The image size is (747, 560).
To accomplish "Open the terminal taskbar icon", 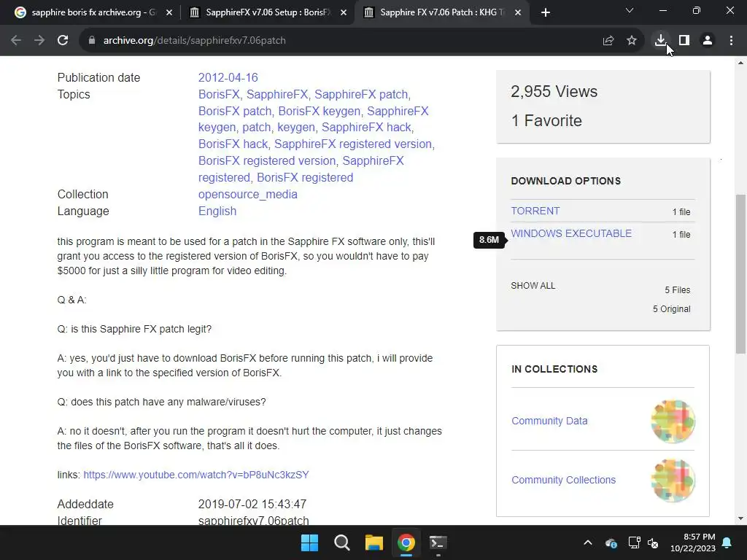I will pyautogui.click(x=438, y=542).
